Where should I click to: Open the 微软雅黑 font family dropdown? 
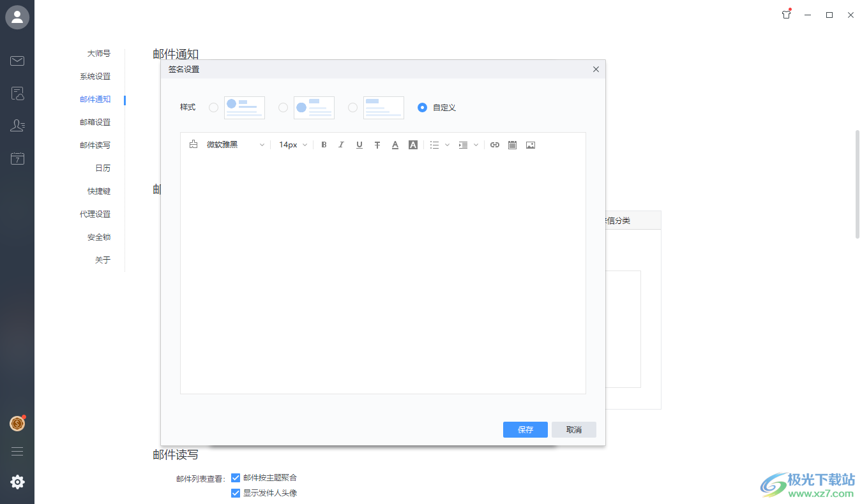tap(236, 145)
